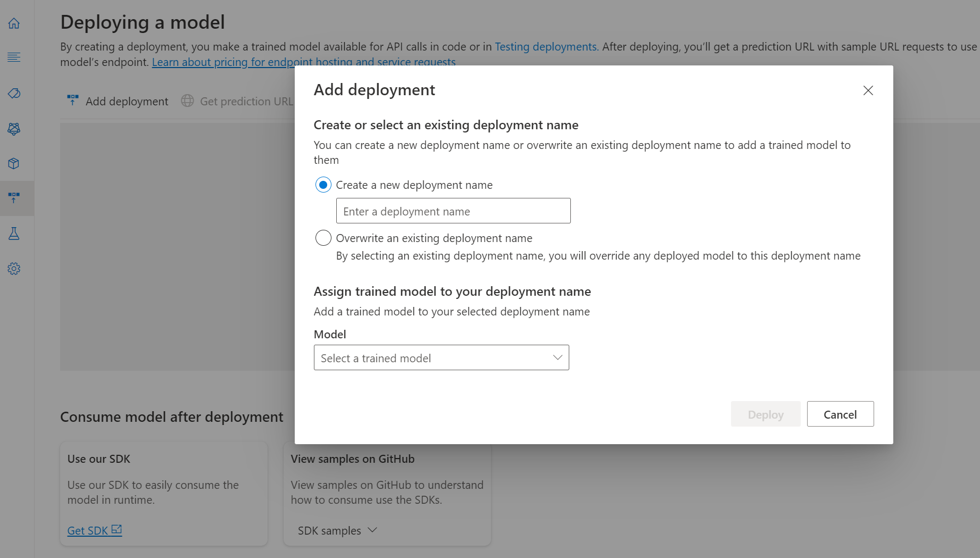Close the Add deployment dialog
Screen dimensions: 980x558
coord(868,90)
